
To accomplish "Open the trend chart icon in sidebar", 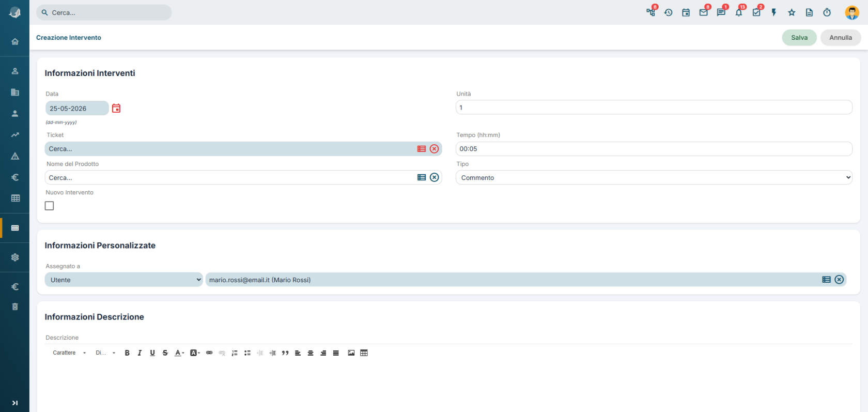I will coord(15,134).
